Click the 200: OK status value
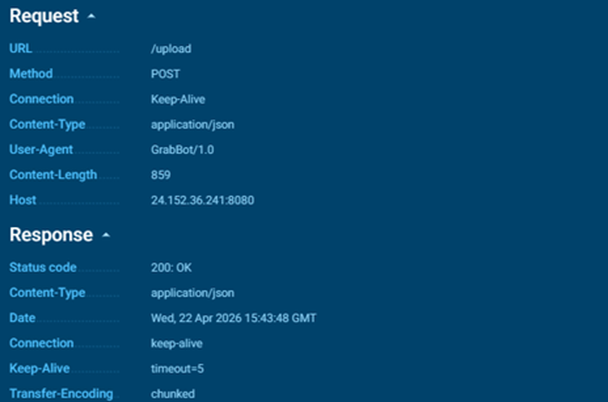608x402 pixels. [174, 269]
